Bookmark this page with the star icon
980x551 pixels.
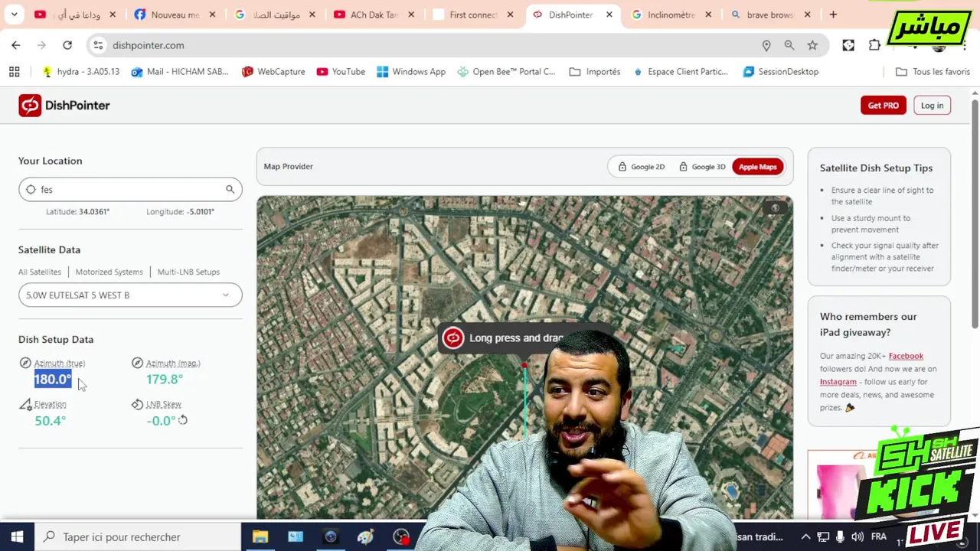[x=812, y=45]
